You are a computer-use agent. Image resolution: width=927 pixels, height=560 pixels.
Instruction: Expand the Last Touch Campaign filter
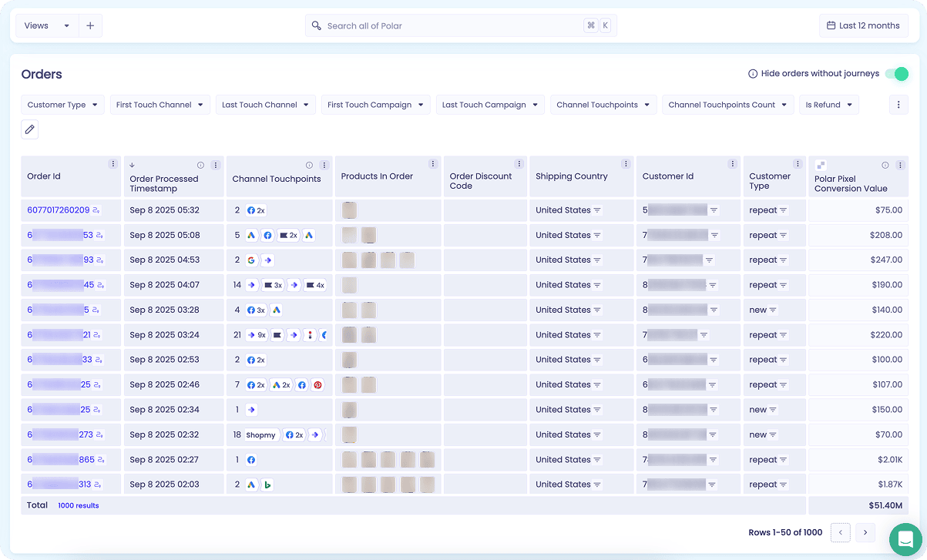(x=490, y=105)
